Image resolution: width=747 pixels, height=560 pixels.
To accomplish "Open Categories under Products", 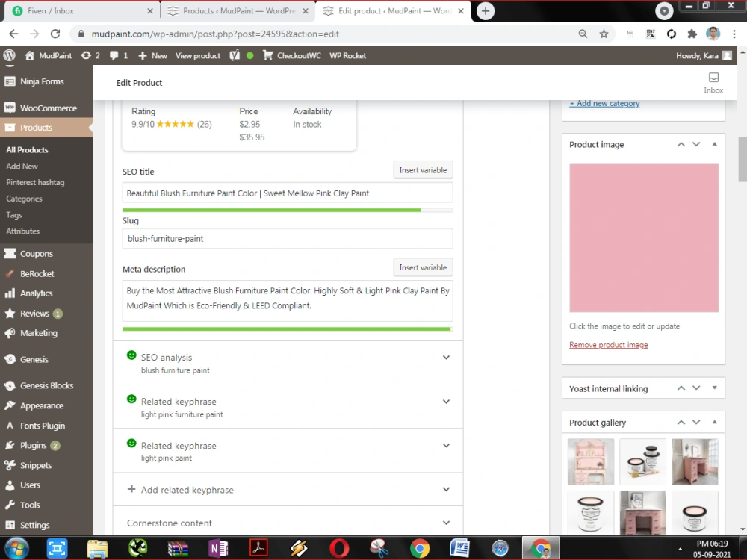I will click(25, 199).
